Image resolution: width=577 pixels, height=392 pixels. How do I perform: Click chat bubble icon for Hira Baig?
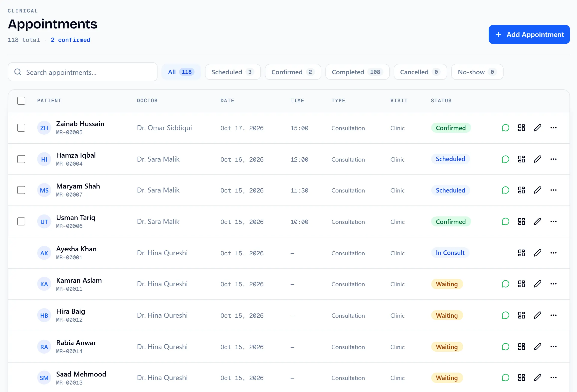[x=505, y=315]
